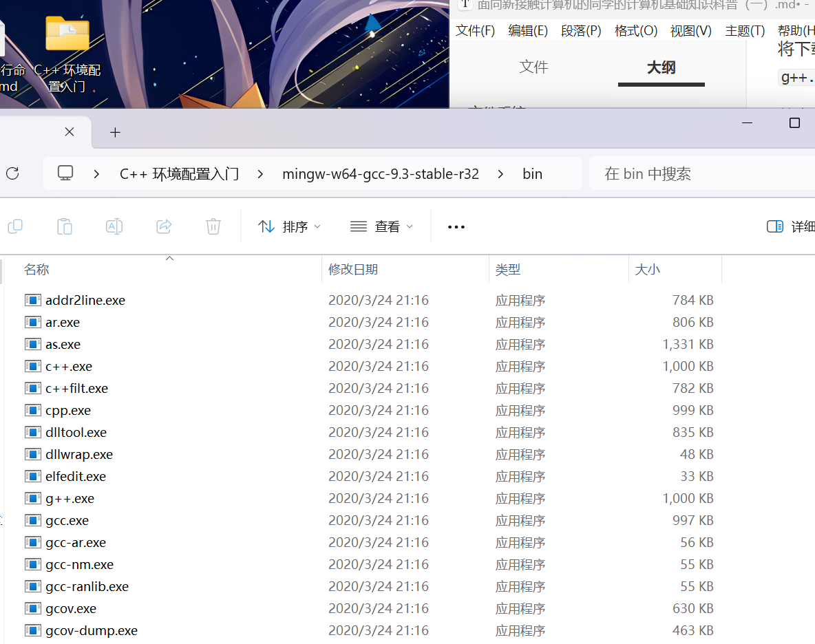Select the gcc-ranlib.exe file name
The height and width of the screenshot is (644, 815).
click(x=87, y=587)
